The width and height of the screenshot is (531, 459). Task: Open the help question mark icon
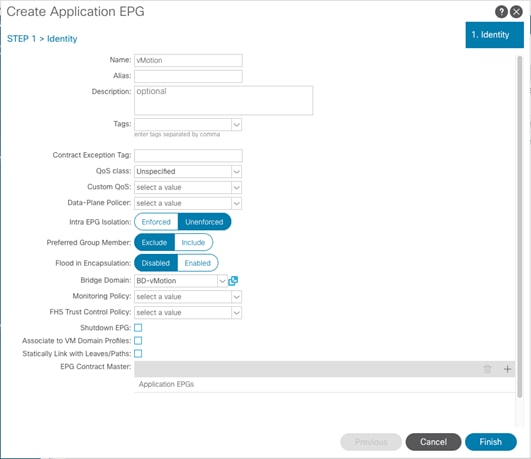pyautogui.click(x=501, y=12)
